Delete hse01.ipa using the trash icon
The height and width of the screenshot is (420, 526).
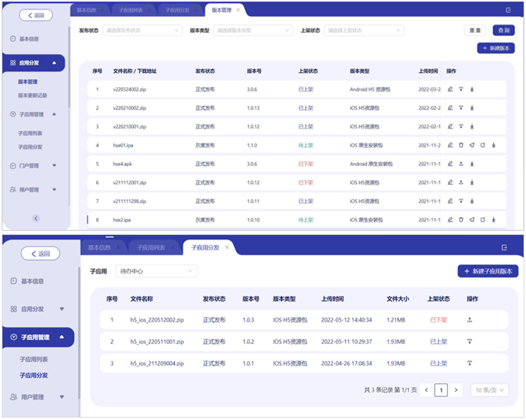pyautogui.click(x=461, y=146)
